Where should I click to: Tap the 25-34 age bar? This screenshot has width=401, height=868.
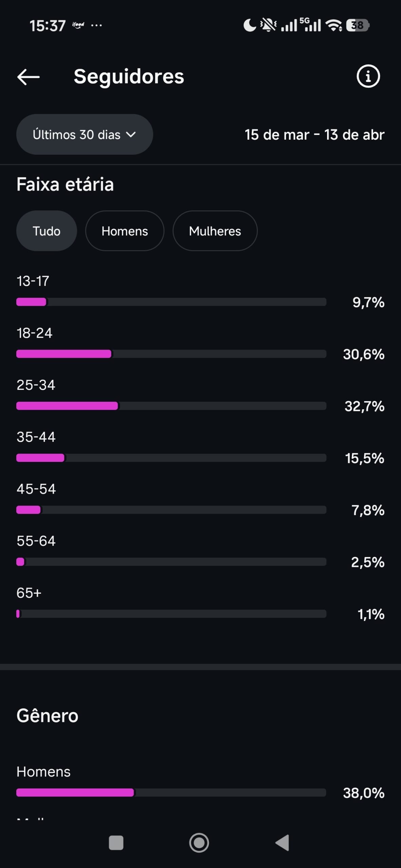[171, 406]
